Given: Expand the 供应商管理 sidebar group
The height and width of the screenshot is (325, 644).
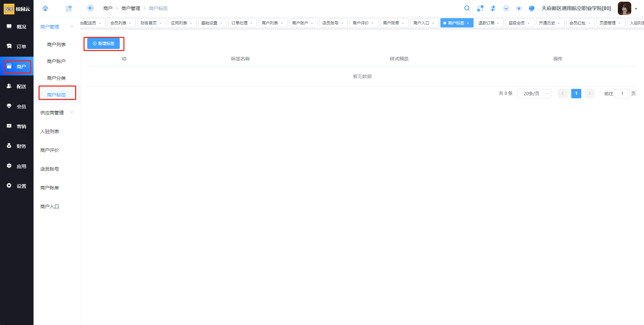Looking at the screenshot, I should click(x=57, y=113).
